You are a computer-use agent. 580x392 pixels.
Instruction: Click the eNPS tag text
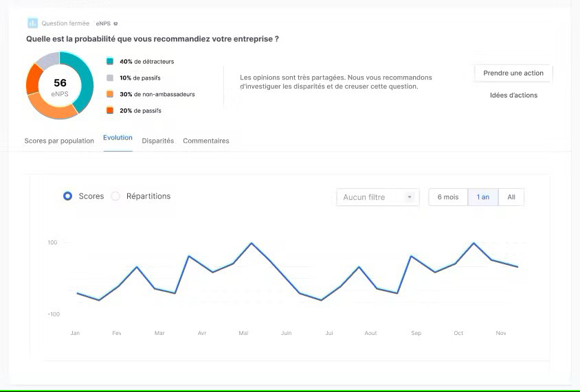pyautogui.click(x=103, y=23)
